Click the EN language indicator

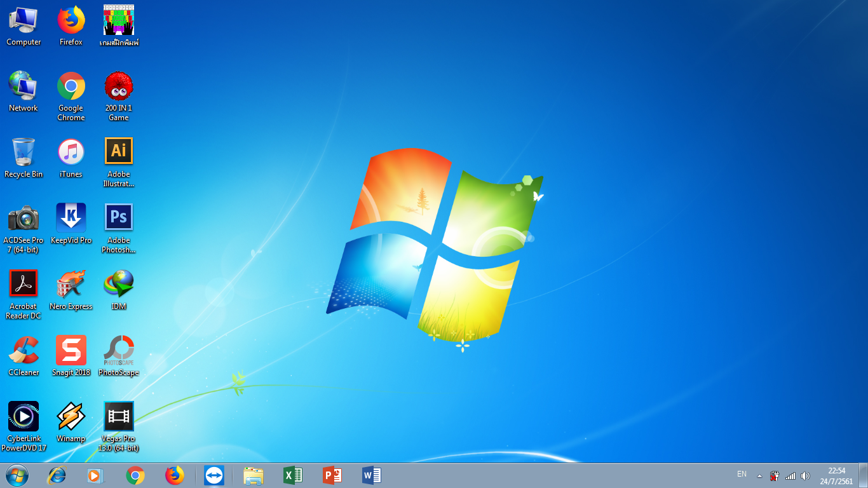click(742, 474)
